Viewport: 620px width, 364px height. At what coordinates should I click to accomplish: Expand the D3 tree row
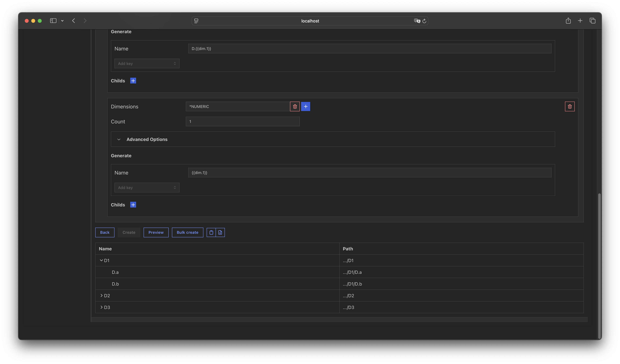[x=101, y=307]
